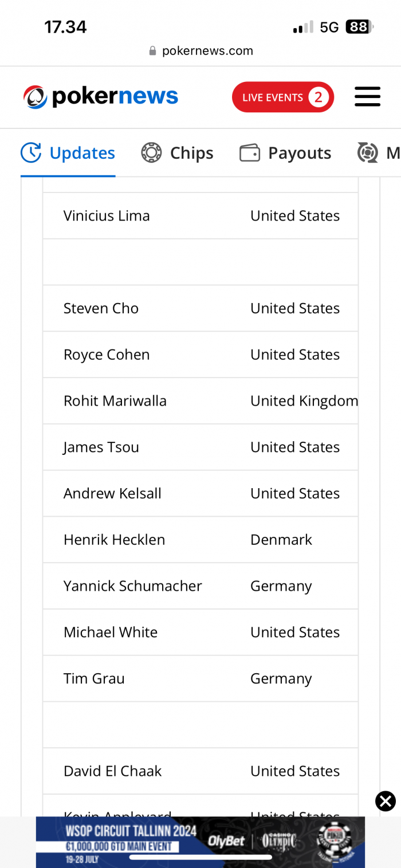This screenshot has height=868, width=401.
Task: Open the hamburger menu icon
Action: 367,96
